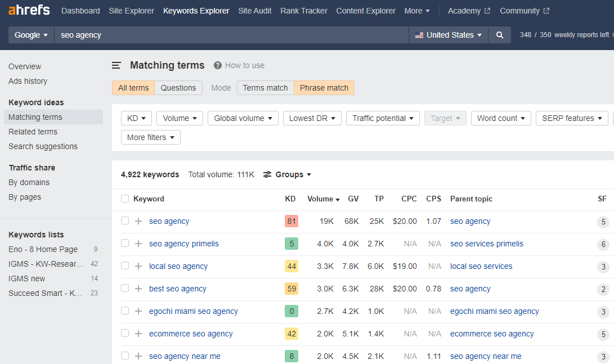Click SF badge 5 for seo agency
The image size is (614, 364).
(603, 222)
